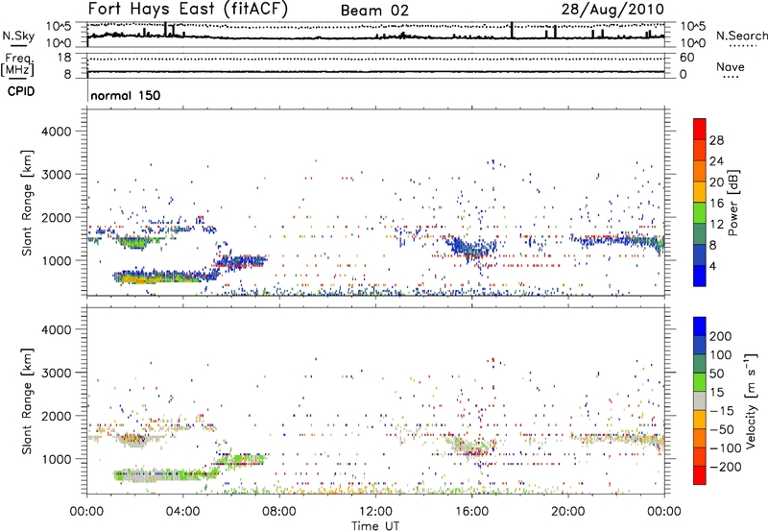Screen dimensions: 768x532
Task: Click the 'normal 150' CPID text
Action: (x=126, y=95)
